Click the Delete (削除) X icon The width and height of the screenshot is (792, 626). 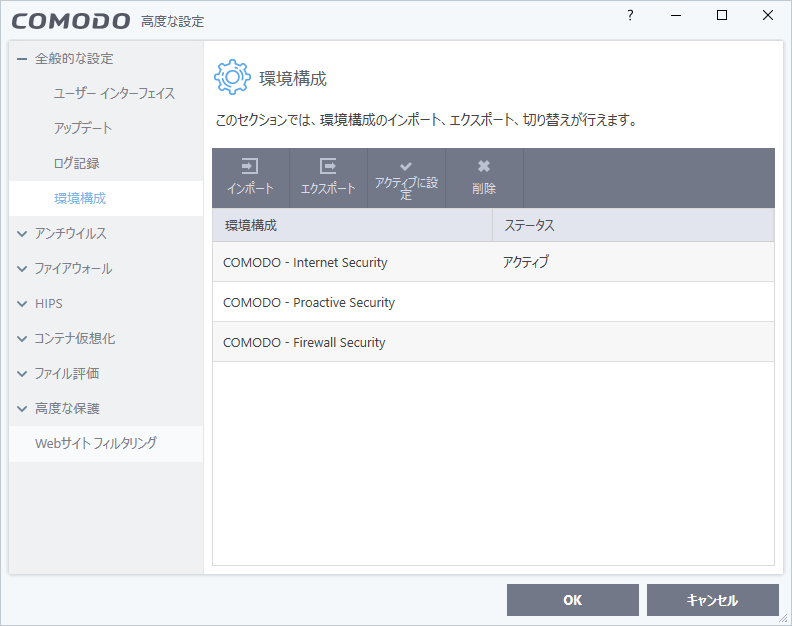pos(484,167)
